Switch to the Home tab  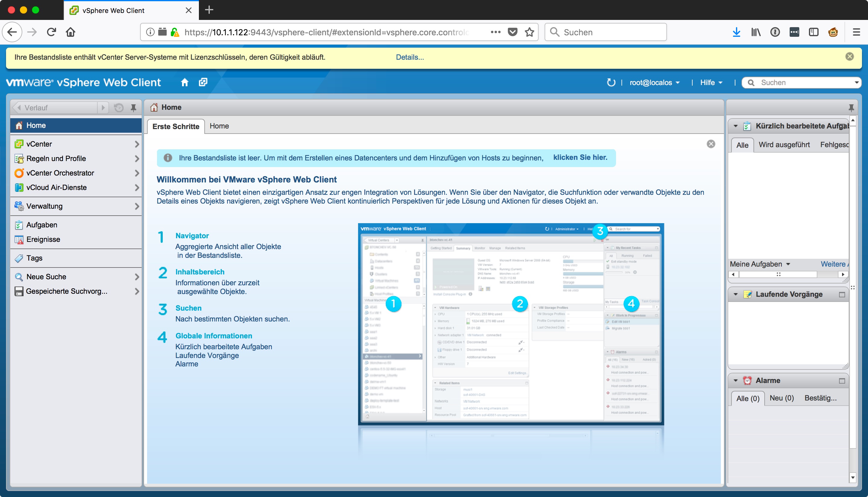219,126
